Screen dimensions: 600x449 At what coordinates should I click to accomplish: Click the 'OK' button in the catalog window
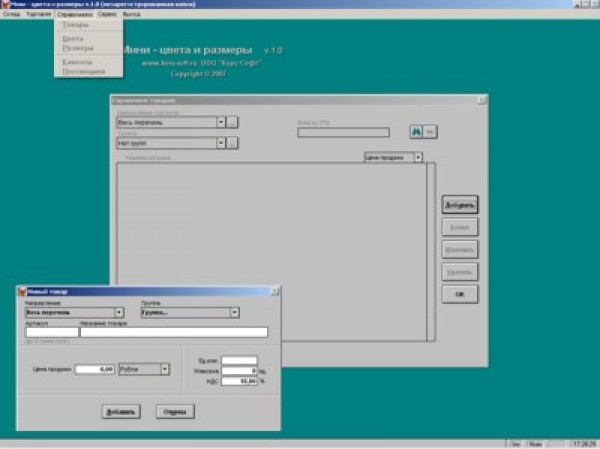tap(460, 294)
